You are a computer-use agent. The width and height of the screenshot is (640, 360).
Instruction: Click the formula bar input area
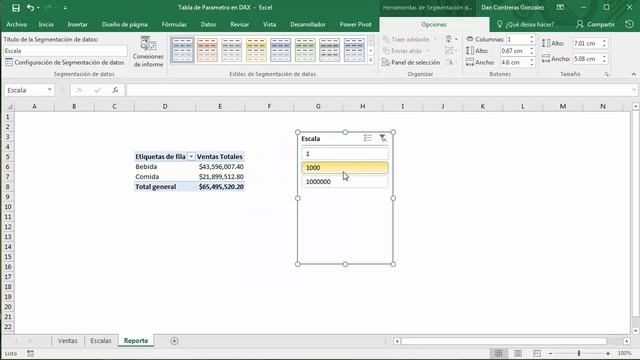click(x=378, y=90)
